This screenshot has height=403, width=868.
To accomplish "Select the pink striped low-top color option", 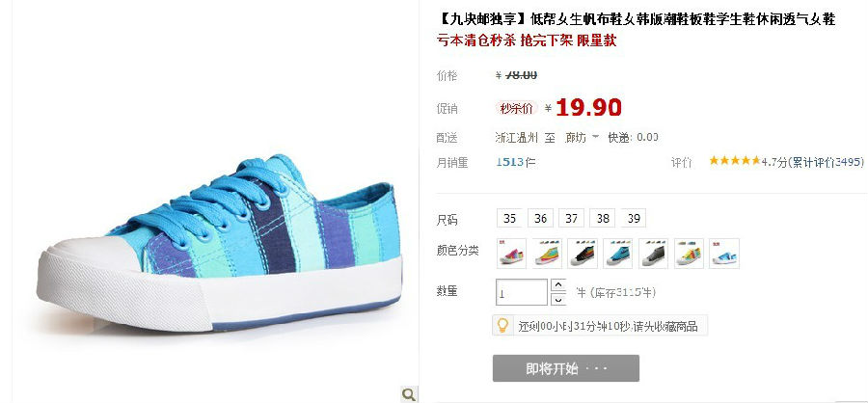I will 511,254.
